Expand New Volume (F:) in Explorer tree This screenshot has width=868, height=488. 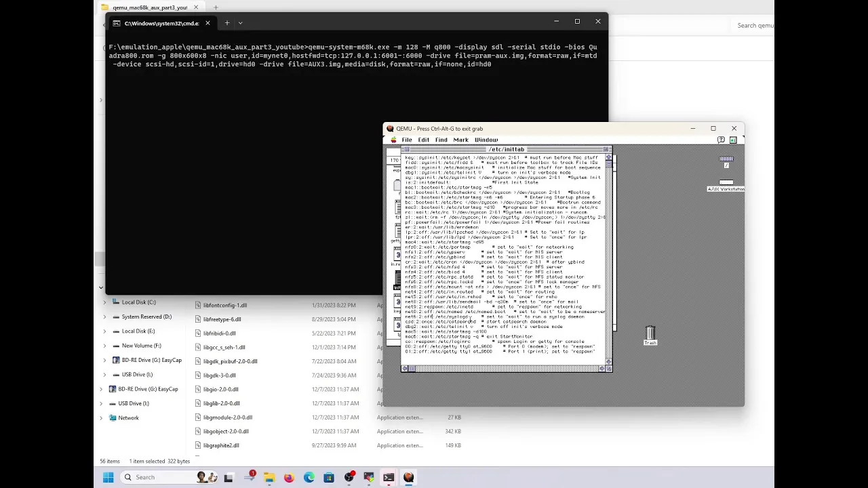coord(104,346)
